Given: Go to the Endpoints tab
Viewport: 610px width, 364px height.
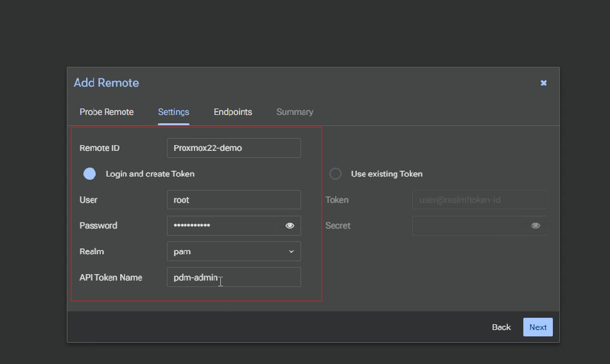Looking at the screenshot, I should pos(232,112).
